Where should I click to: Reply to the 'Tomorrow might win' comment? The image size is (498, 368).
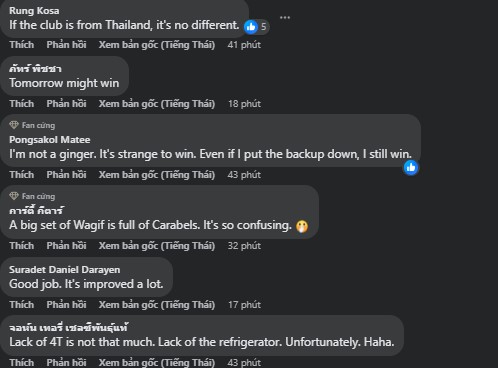click(66, 104)
